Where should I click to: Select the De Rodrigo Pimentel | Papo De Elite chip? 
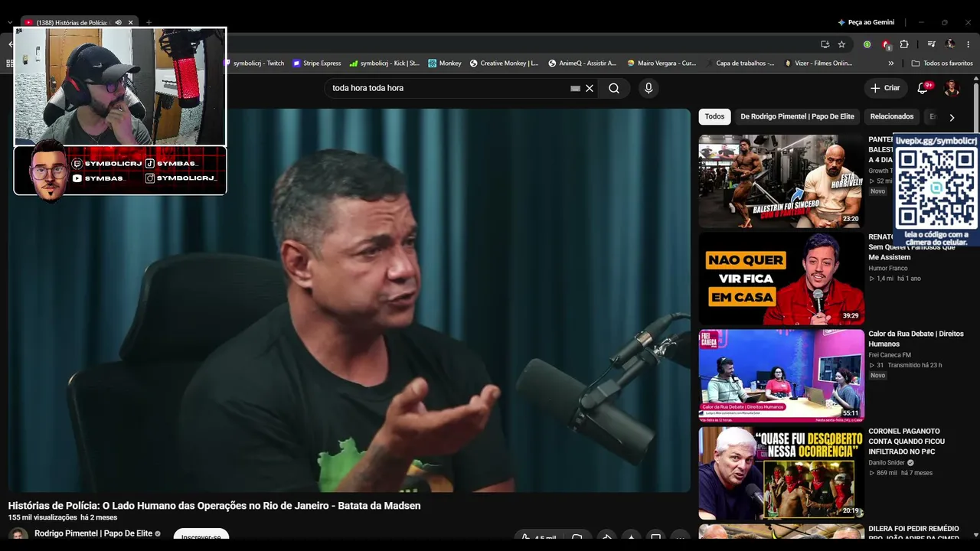coord(797,117)
